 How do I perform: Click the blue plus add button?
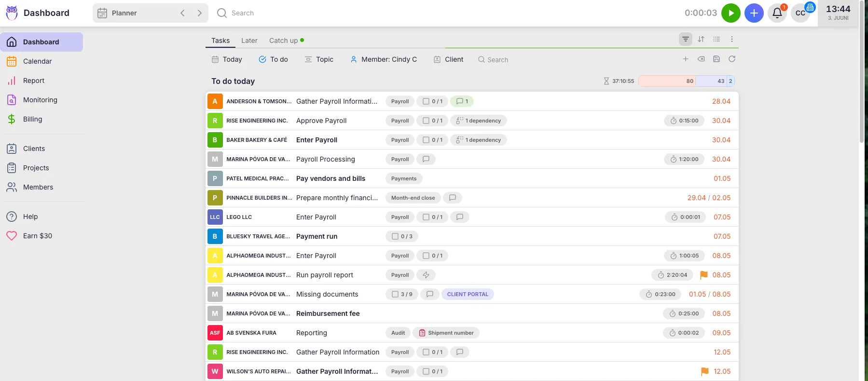coord(754,13)
